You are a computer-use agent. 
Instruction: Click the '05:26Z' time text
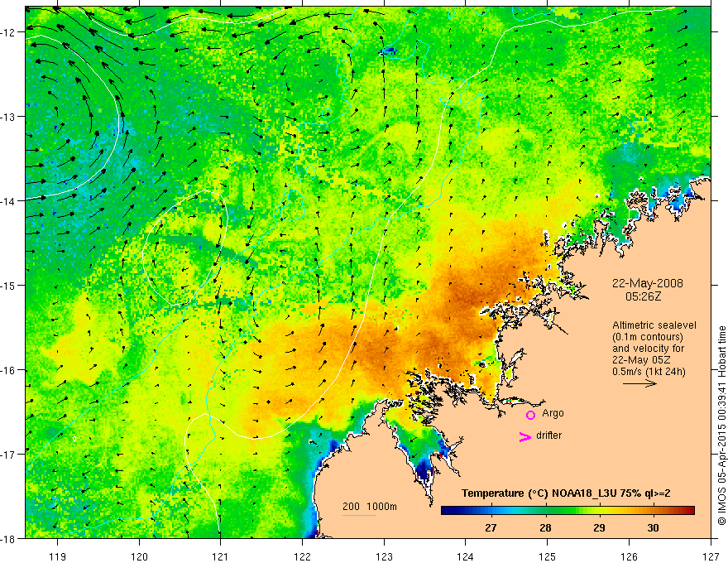[x=643, y=296]
